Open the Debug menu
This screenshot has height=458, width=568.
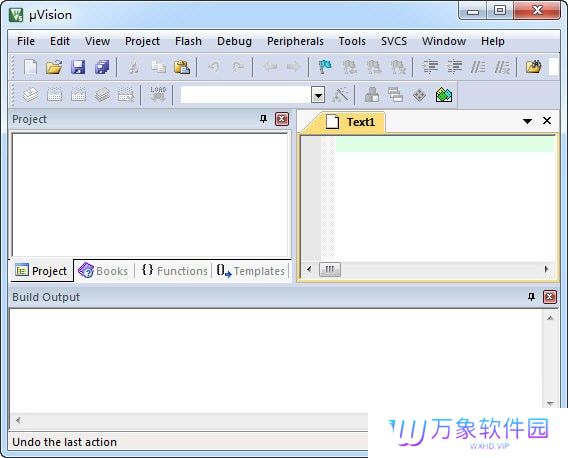click(x=234, y=41)
